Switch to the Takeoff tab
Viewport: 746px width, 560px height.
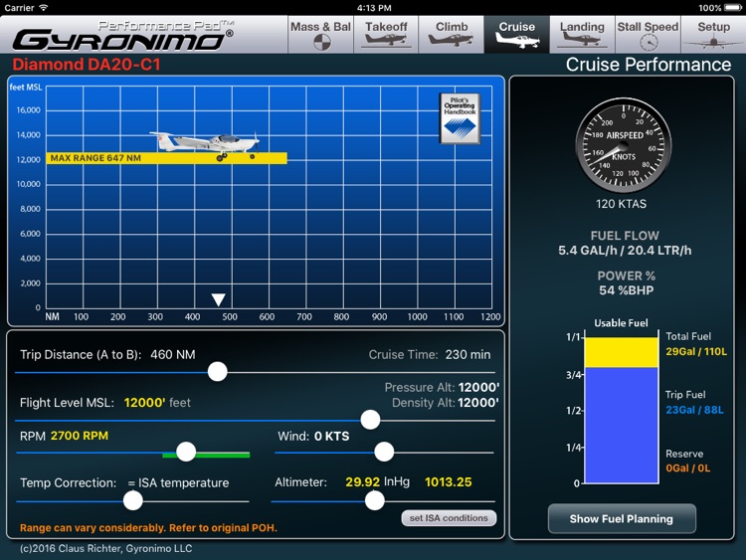[x=386, y=35]
